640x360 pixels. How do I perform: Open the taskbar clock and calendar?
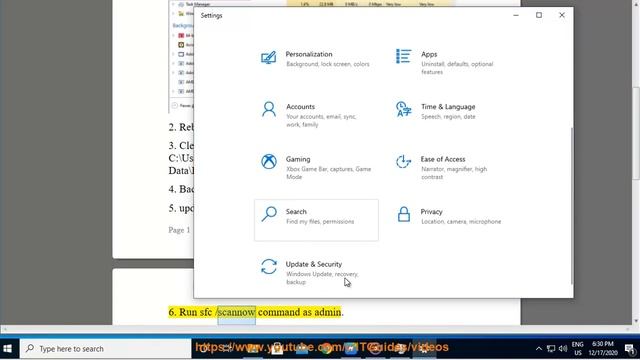pos(603,349)
